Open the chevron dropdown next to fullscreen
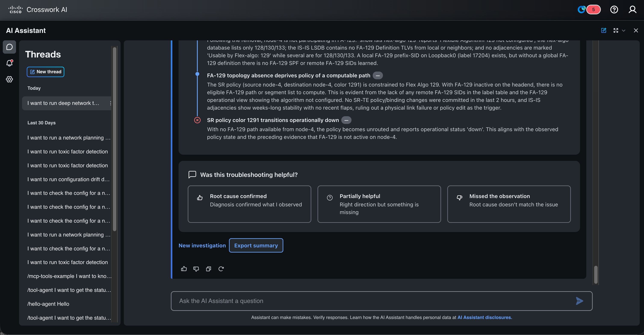This screenshot has width=644, height=335. point(623,31)
